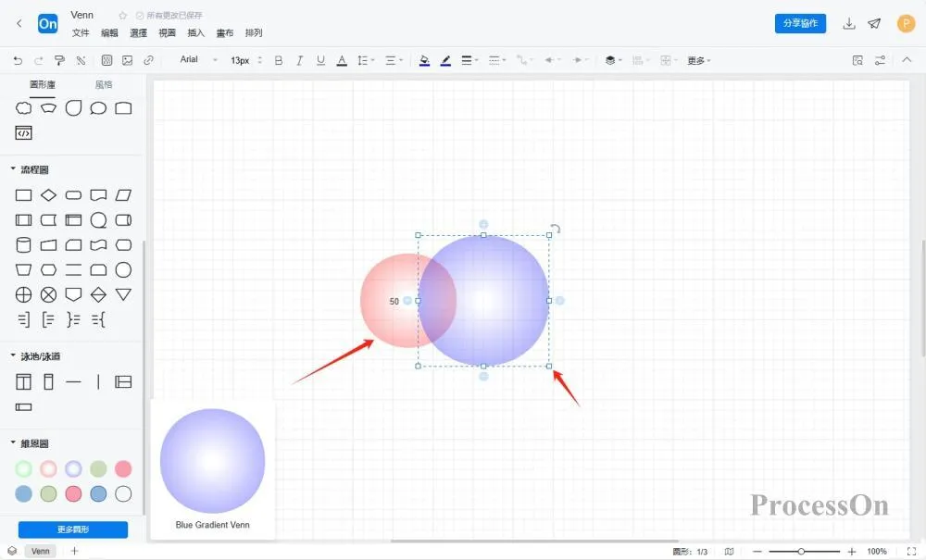
Task: Open the Arial font family dropdown
Action: tap(198, 59)
